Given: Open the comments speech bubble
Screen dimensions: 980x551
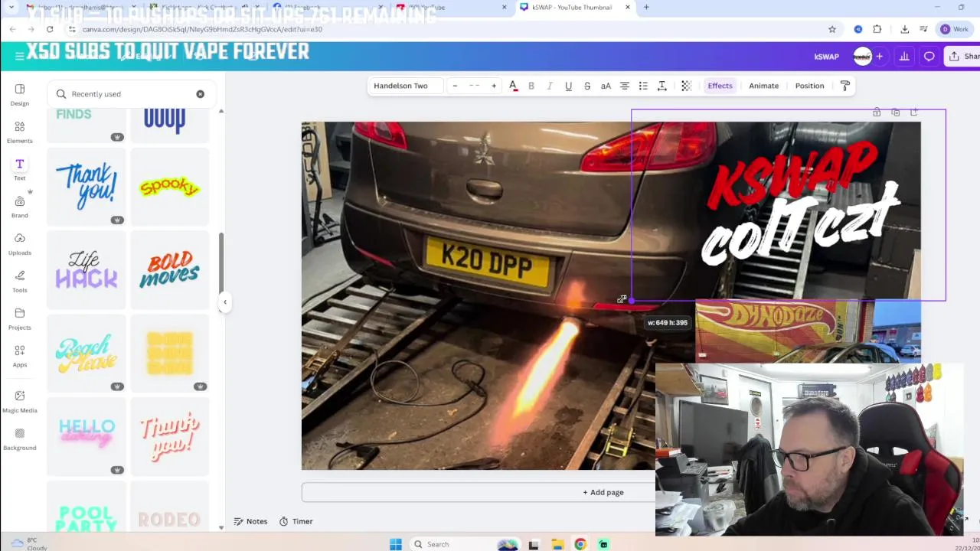Looking at the screenshot, I should [x=929, y=57].
